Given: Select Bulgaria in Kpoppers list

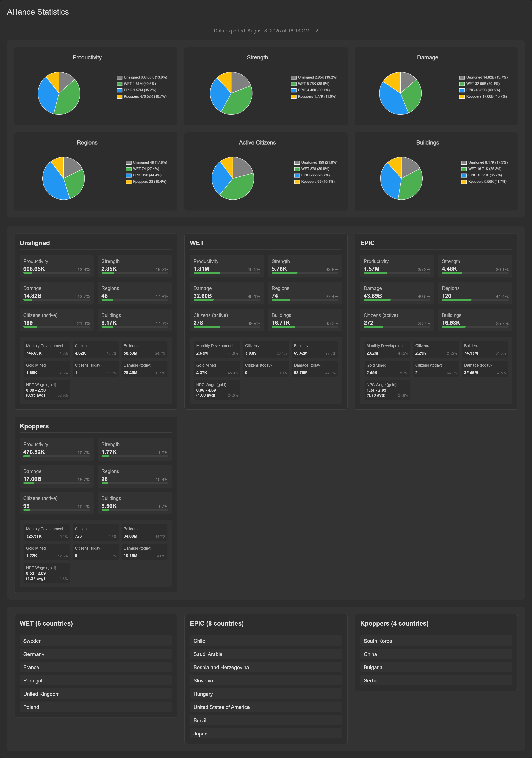Looking at the screenshot, I should click(436, 667).
